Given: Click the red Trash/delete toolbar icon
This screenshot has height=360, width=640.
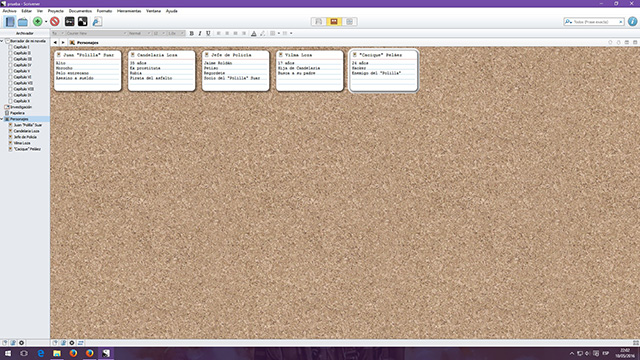Looking at the screenshot, I should coord(55,22).
